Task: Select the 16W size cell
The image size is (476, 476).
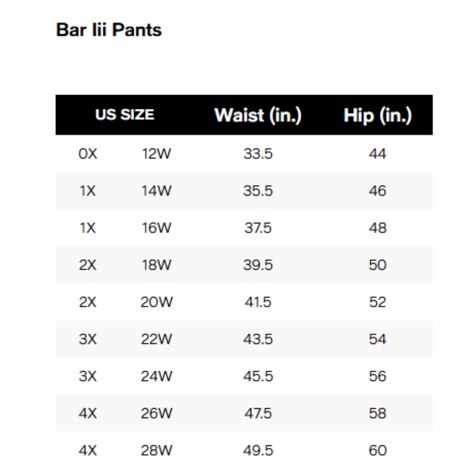Action: (x=156, y=228)
